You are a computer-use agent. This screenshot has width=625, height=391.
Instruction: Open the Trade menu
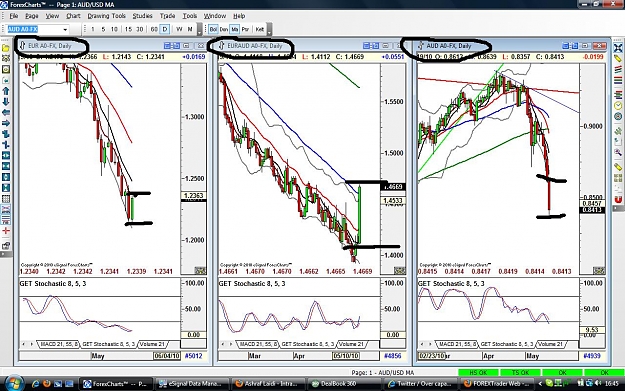[167, 16]
